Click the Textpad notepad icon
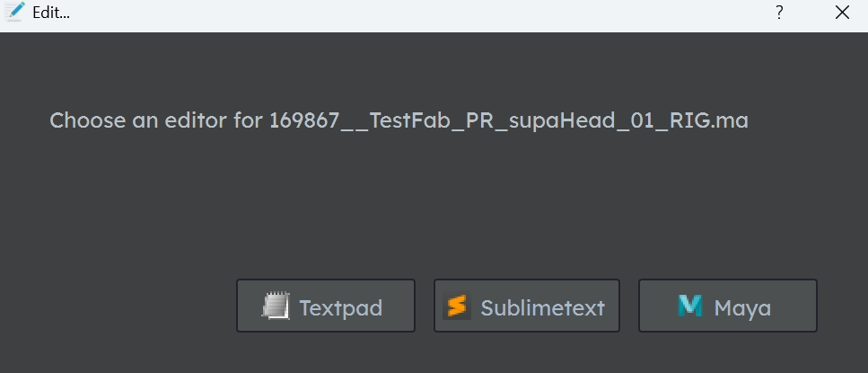Image resolution: width=868 pixels, height=373 pixels. point(276,306)
